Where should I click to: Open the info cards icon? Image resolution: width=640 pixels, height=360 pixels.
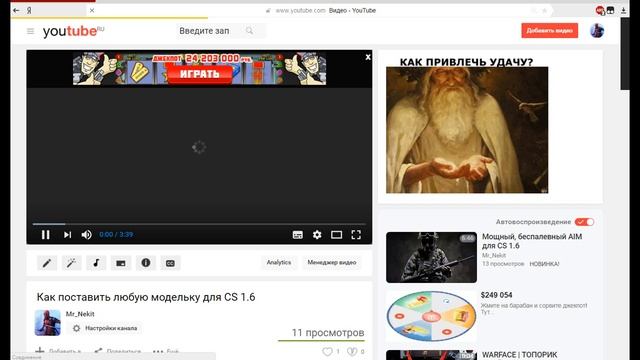[x=146, y=263]
